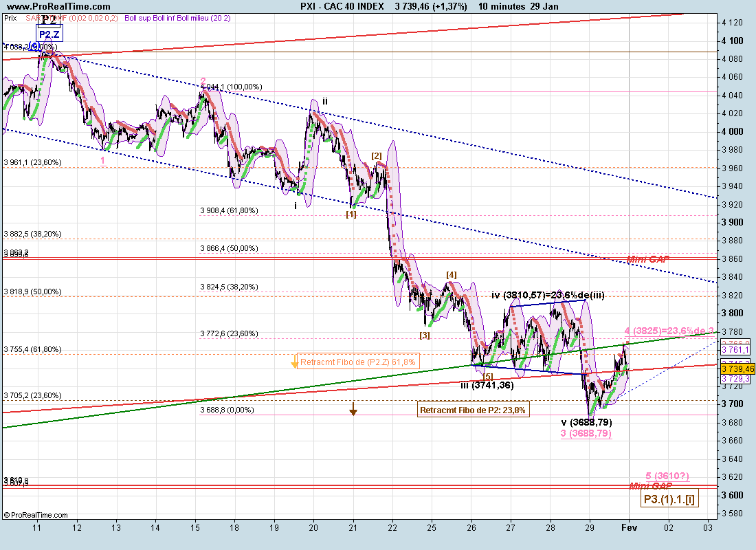Click the 3 882,5 (38,20%) Fibonacci label
756x550 pixels.
33,234
